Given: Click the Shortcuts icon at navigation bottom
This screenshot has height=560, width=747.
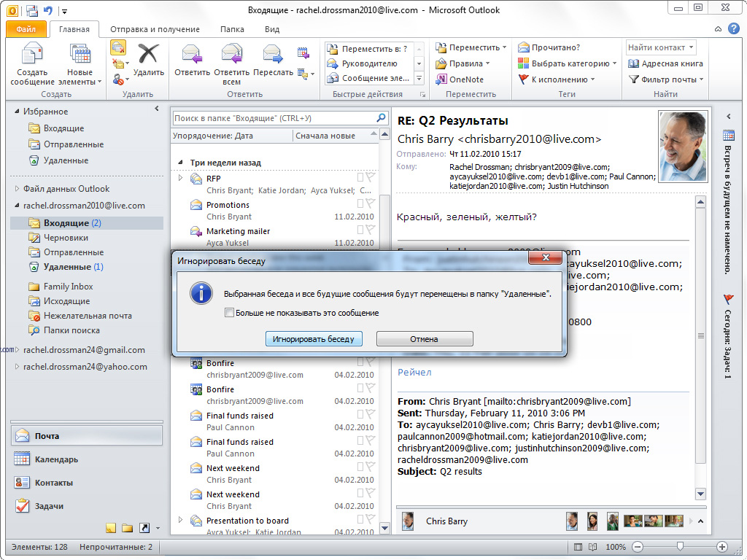Looking at the screenshot, I should click(x=144, y=528).
